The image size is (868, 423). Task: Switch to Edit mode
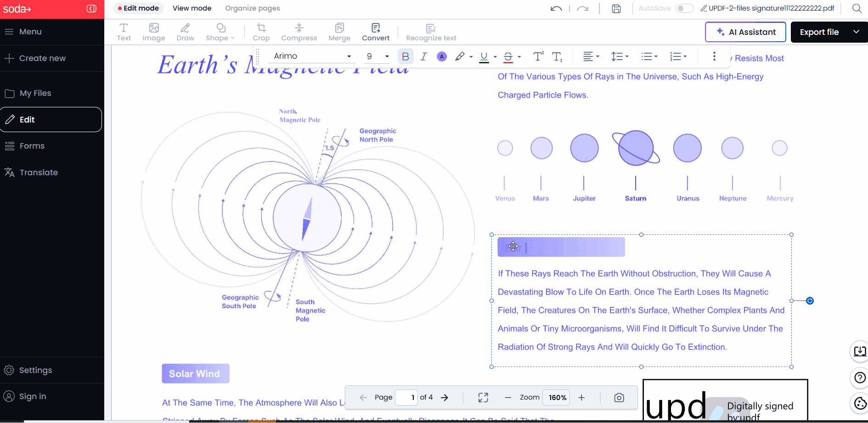[x=138, y=8]
